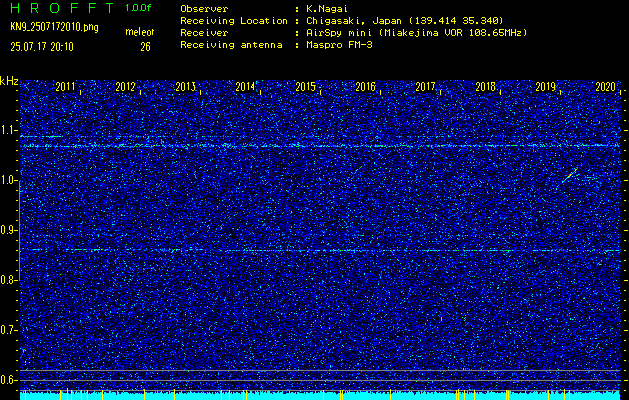
Task: Click the 2018 time marker
Action: pos(485,87)
